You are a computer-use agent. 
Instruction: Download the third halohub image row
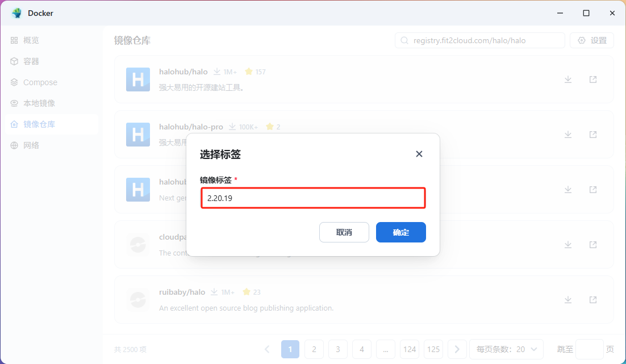[x=568, y=190]
